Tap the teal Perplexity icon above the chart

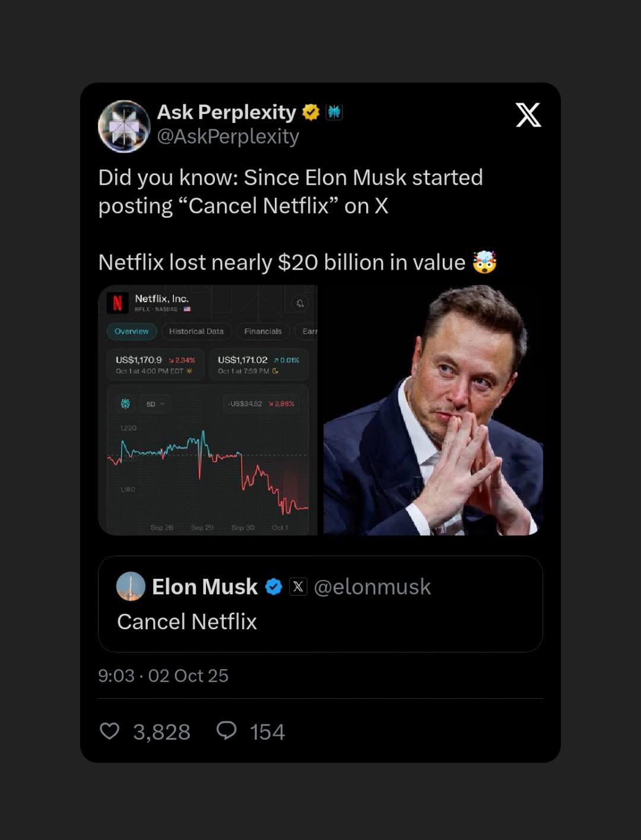pos(125,404)
